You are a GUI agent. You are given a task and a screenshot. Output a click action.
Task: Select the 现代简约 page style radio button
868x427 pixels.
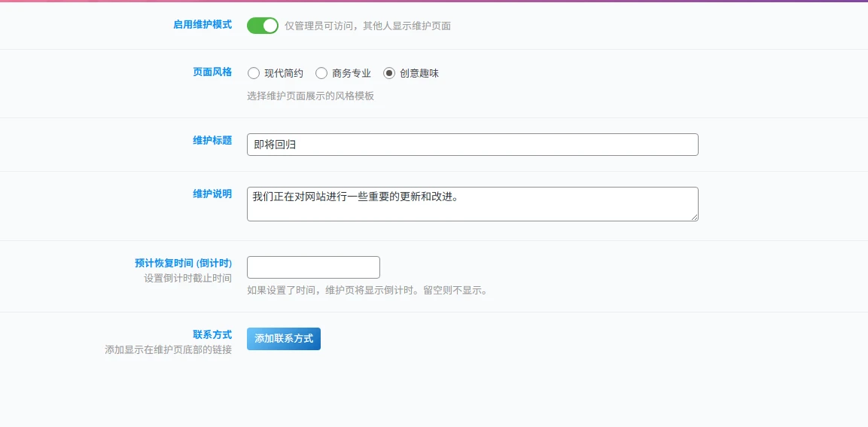(x=254, y=73)
